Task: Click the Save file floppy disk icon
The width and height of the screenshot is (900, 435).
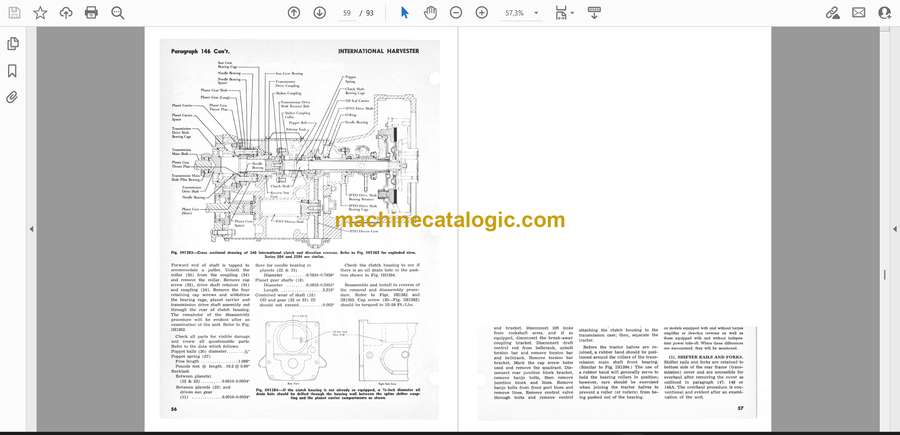Action: (x=14, y=13)
